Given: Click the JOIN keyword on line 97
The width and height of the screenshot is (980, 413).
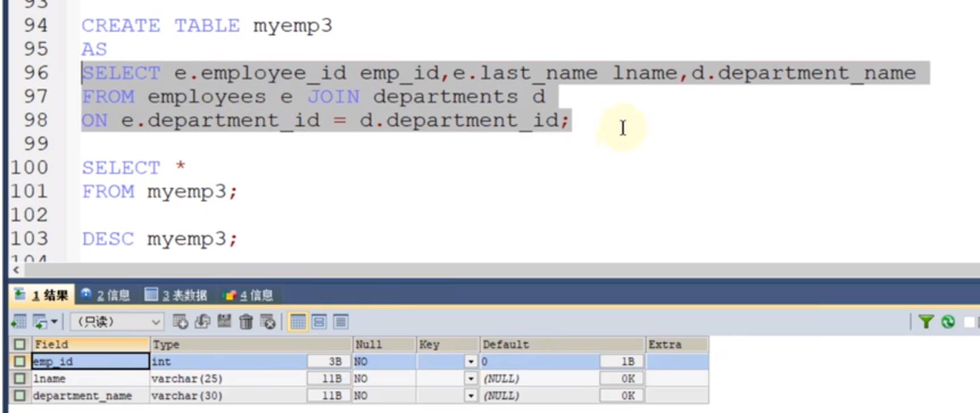Looking at the screenshot, I should pyautogui.click(x=333, y=97).
